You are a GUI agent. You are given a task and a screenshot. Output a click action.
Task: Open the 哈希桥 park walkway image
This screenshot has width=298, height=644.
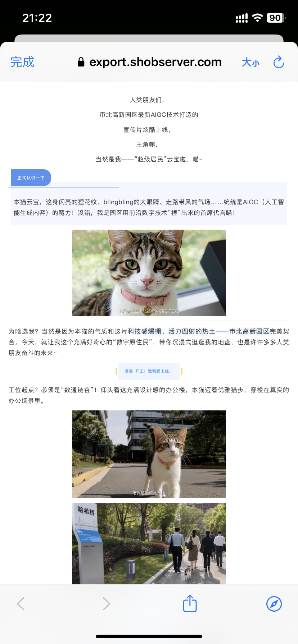click(149, 543)
